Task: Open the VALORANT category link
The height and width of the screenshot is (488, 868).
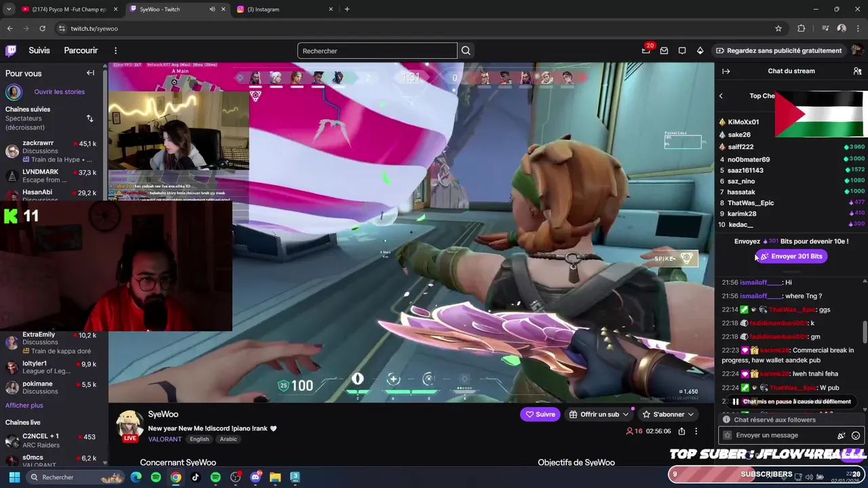Action: tap(165, 439)
